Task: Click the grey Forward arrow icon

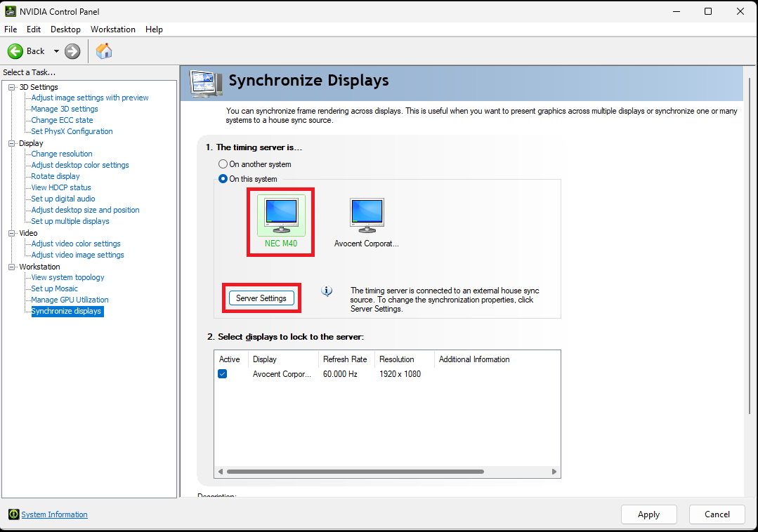Action: click(x=72, y=51)
